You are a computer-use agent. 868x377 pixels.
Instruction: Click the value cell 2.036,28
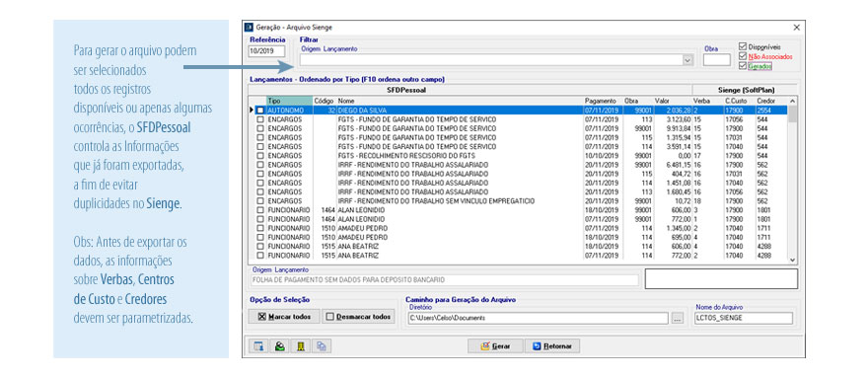pos(673,111)
